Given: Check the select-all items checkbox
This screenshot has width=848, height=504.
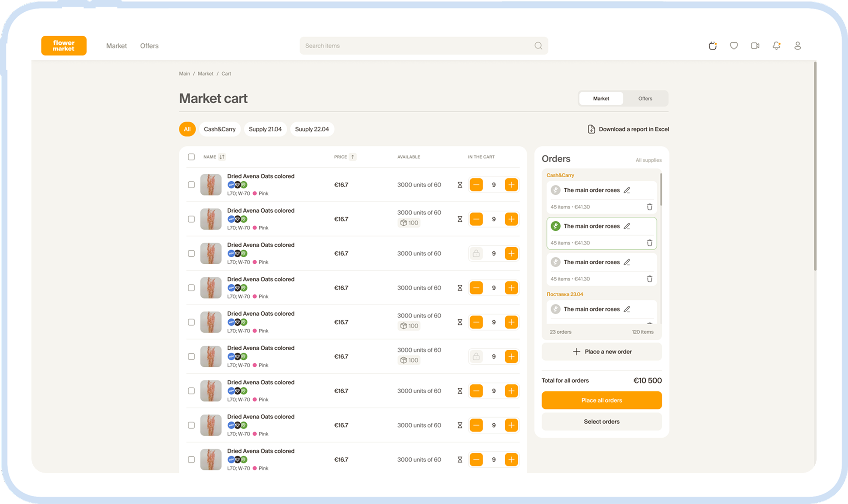Looking at the screenshot, I should 191,157.
